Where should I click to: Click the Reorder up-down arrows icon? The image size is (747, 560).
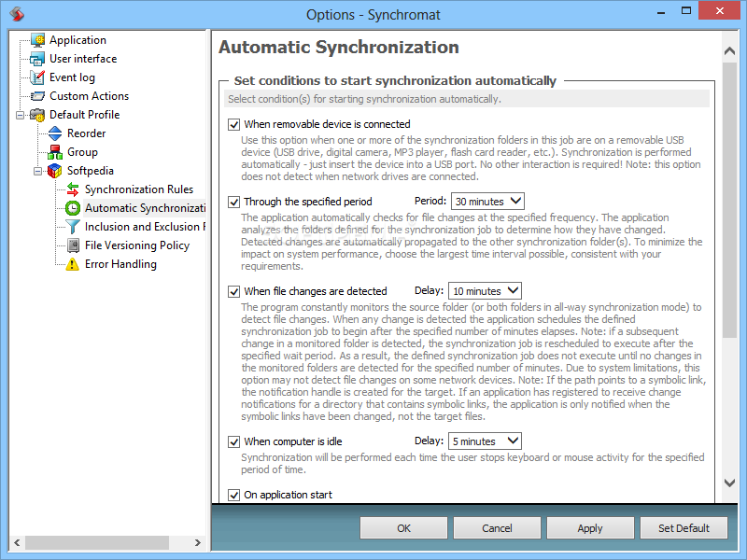(55, 133)
